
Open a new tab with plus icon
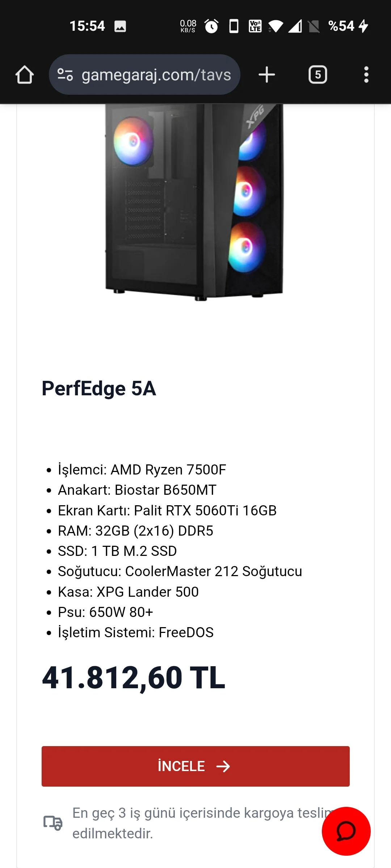coord(267,75)
